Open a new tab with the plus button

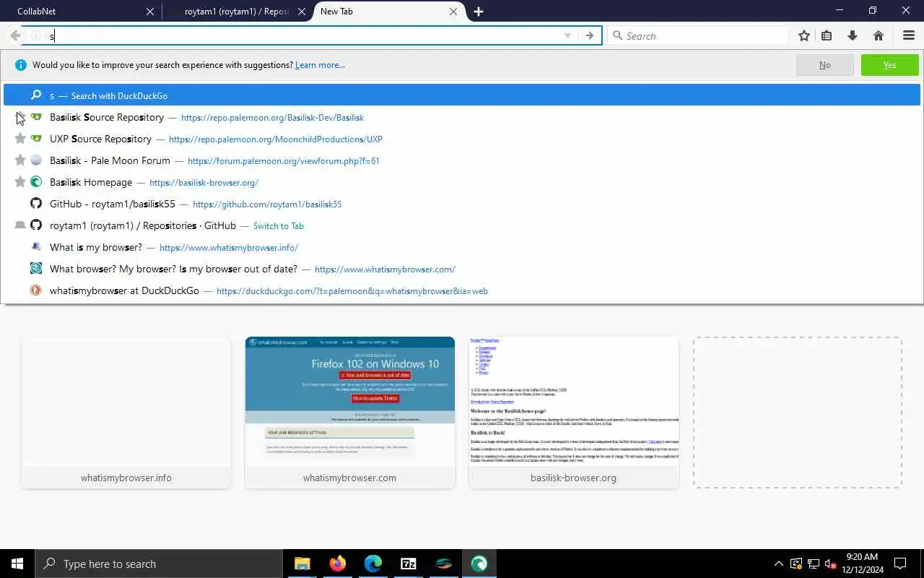tap(479, 12)
